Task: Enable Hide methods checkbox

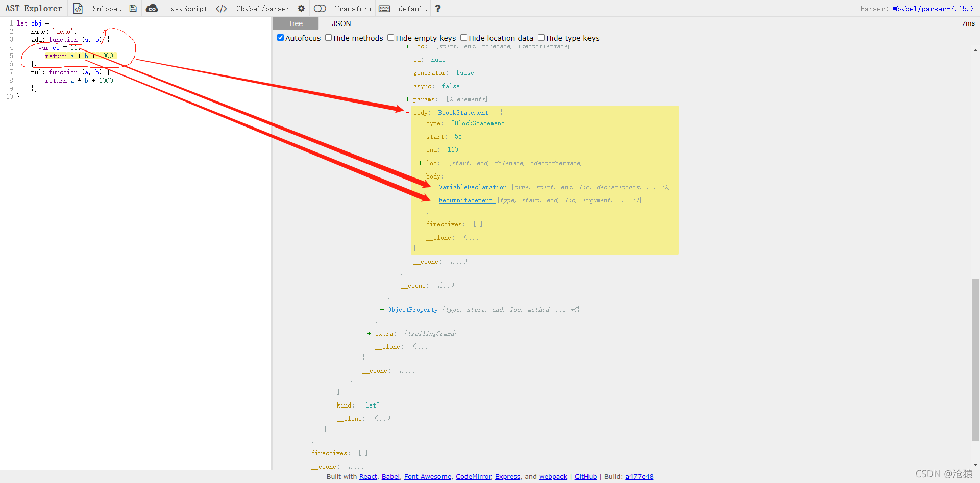Action: pyautogui.click(x=329, y=38)
